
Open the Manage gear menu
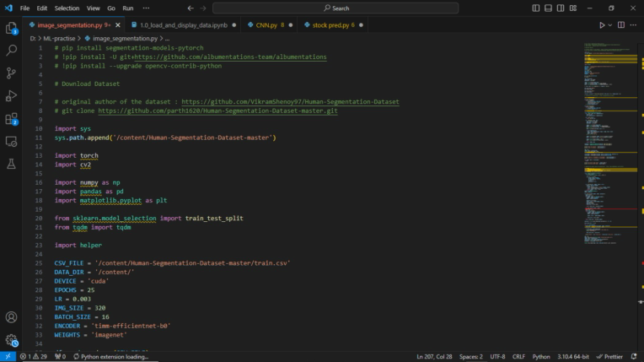click(11, 340)
